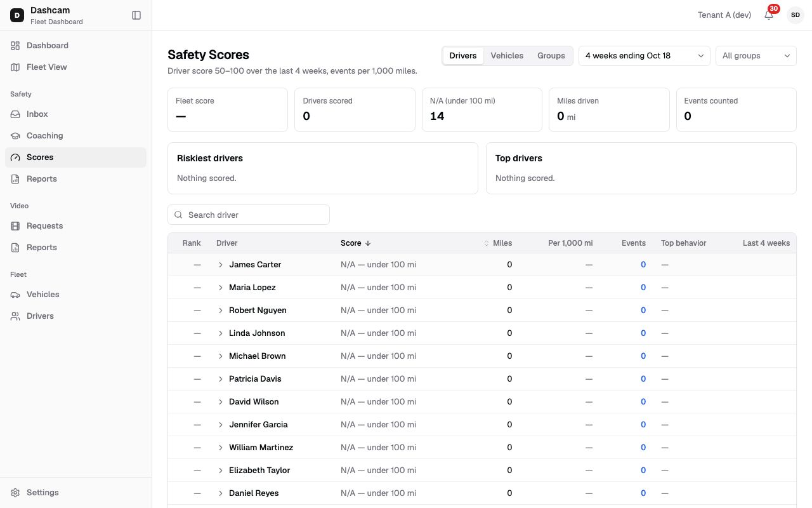This screenshot has height=508, width=812.
Task: Click driver name Elizabeth Taylor
Action: click(x=259, y=471)
